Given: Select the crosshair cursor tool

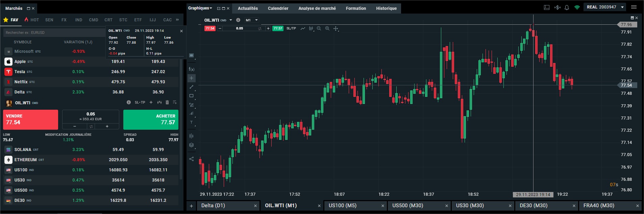Looking at the screenshot, I should tap(192, 78).
